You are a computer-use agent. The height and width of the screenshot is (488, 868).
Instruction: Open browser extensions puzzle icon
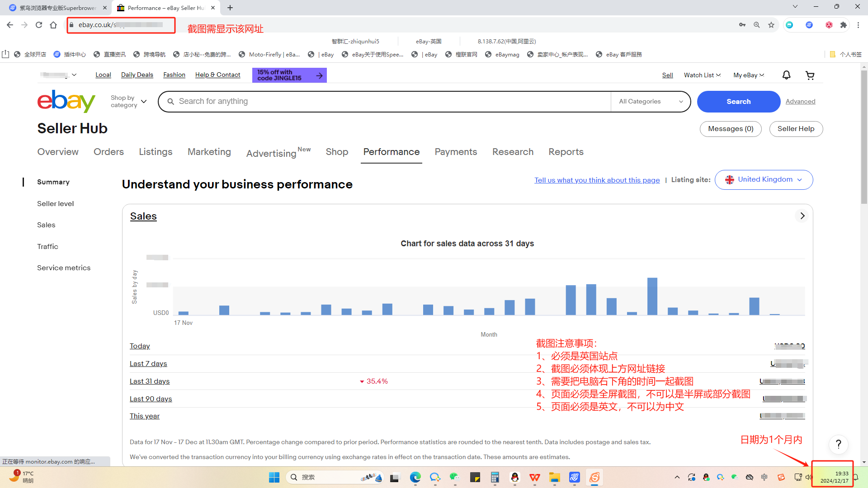[843, 25]
